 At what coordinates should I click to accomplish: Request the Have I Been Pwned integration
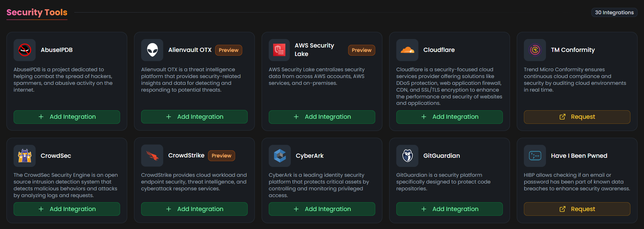point(577,209)
